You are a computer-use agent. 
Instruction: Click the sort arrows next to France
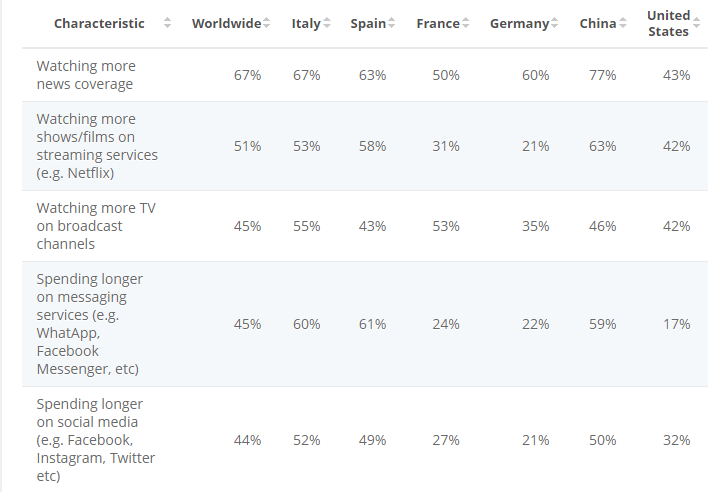[x=466, y=23]
